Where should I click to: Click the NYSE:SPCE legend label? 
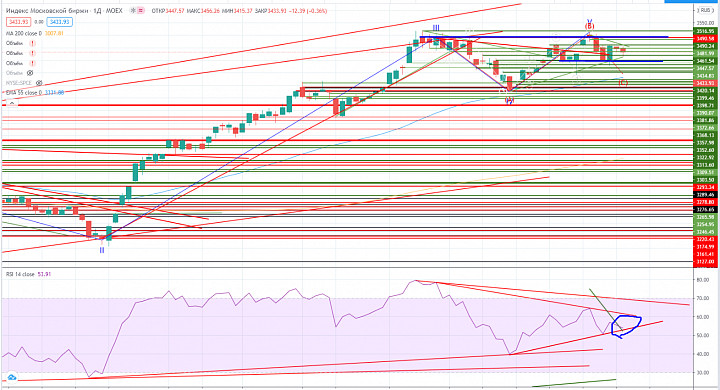click(19, 83)
